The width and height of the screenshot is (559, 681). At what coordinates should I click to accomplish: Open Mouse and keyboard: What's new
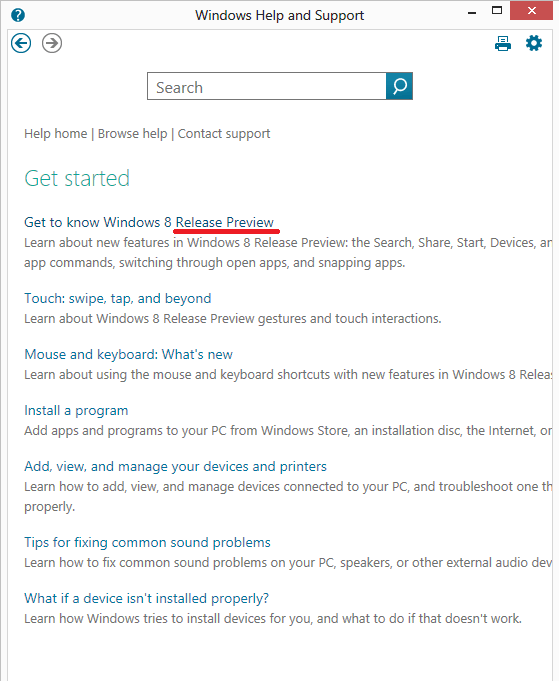129,354
